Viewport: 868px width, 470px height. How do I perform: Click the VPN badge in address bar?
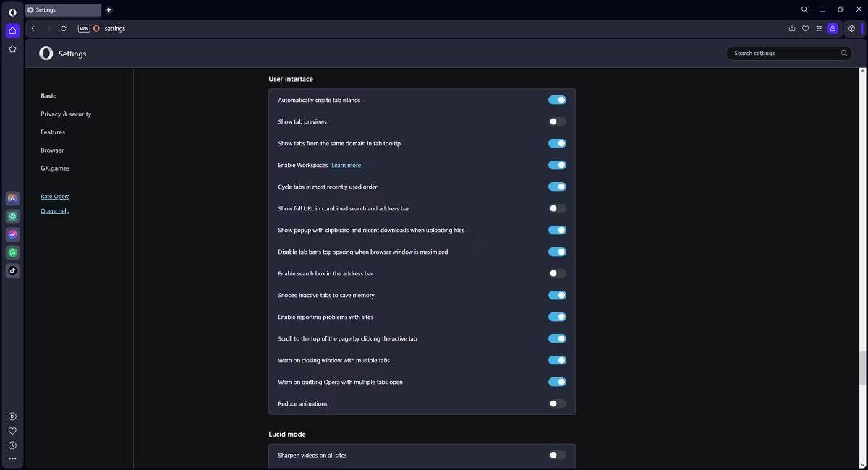coord(84,29)
